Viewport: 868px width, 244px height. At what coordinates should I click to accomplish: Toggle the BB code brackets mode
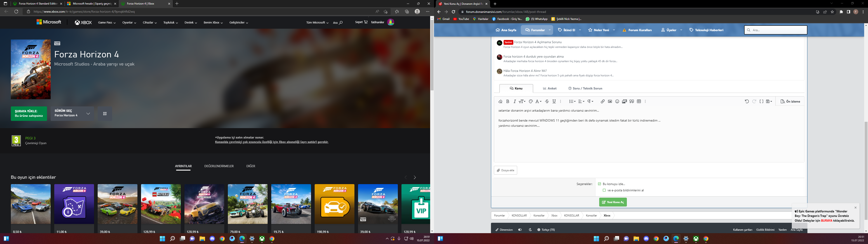coord(762,101)
